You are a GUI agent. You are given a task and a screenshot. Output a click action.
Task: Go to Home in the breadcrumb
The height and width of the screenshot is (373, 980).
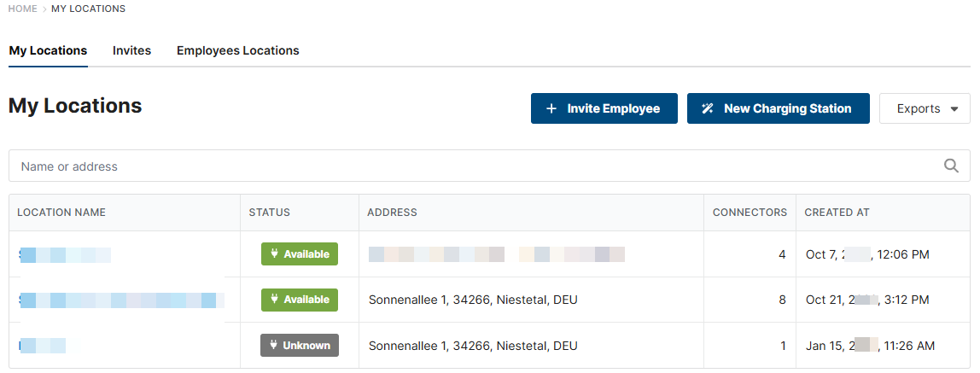(23, 9)
